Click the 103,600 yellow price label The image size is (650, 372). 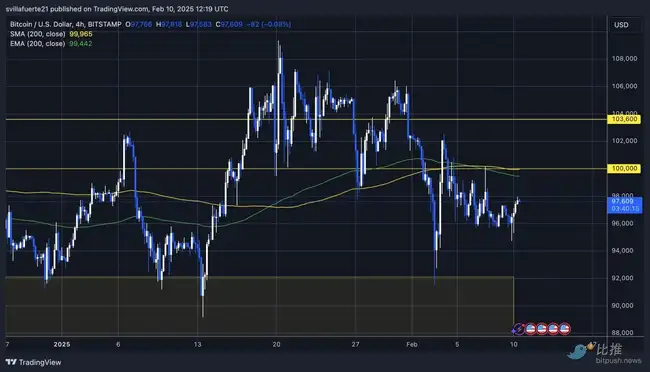tap(624, 119)
